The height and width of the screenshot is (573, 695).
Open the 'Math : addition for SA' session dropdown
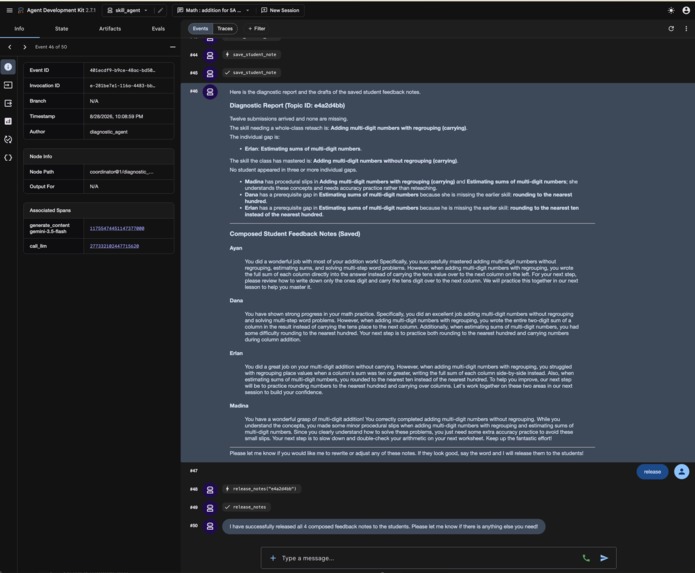tap(214, 10)
